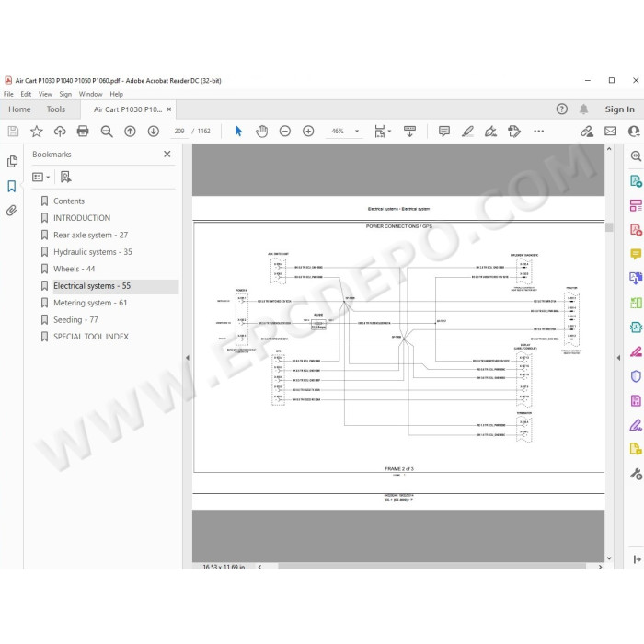
Task: Open the Window menu
Action: tap(90, 94)
